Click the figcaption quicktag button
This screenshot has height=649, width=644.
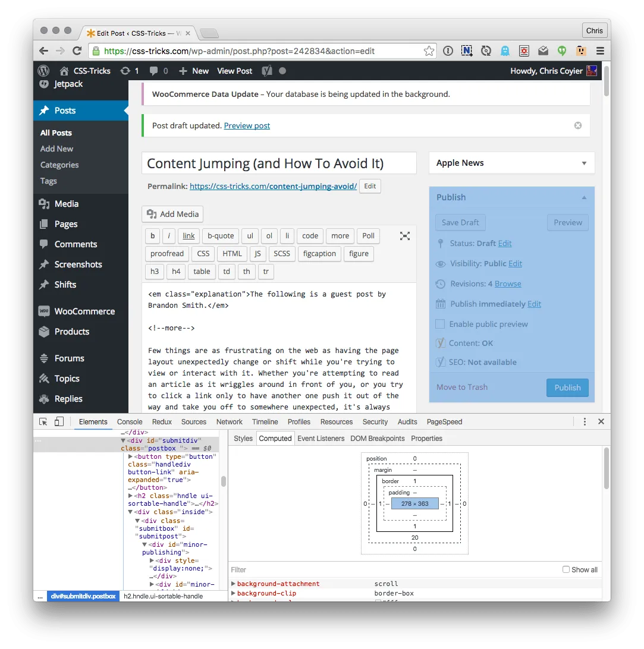coord(319,254)
